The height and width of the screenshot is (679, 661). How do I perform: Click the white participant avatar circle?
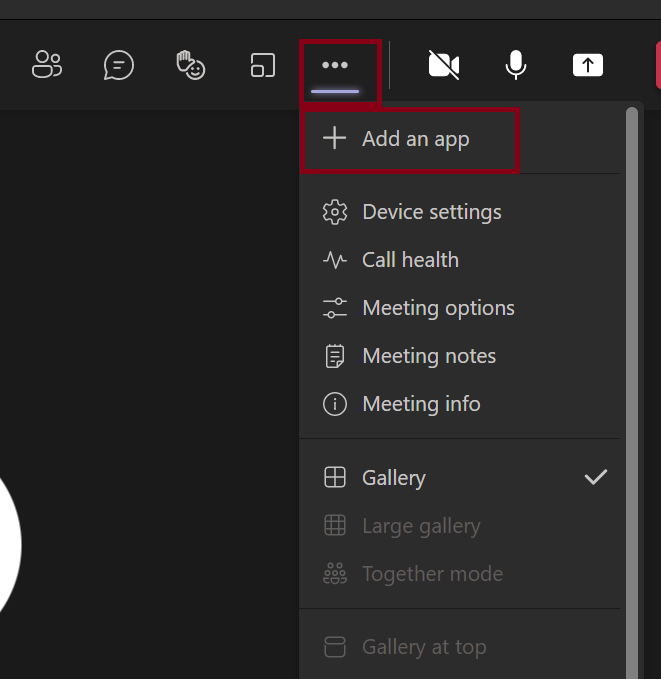pyautogui.click(x=8, y=545)
